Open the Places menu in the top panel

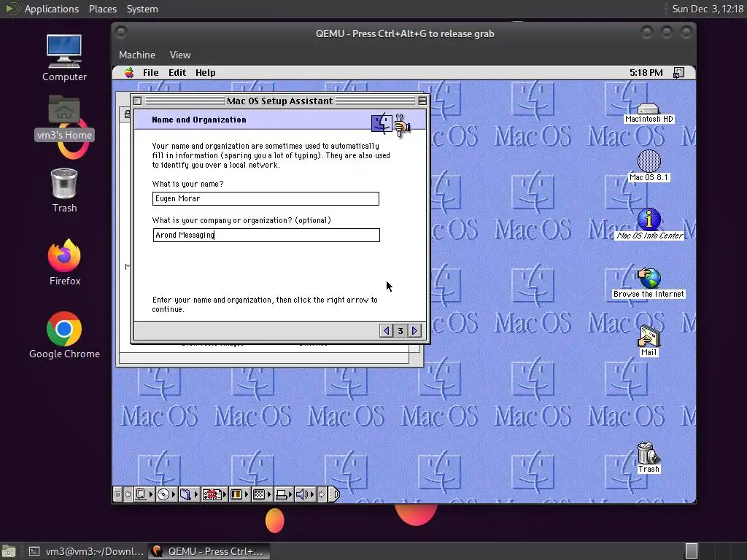(x=102, y=9)
